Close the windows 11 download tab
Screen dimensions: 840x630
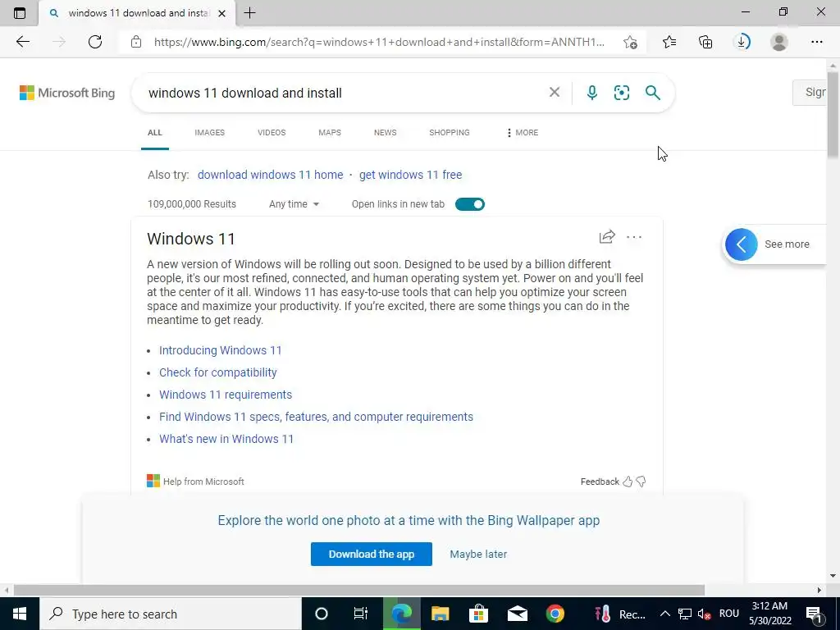pos(221,13)
